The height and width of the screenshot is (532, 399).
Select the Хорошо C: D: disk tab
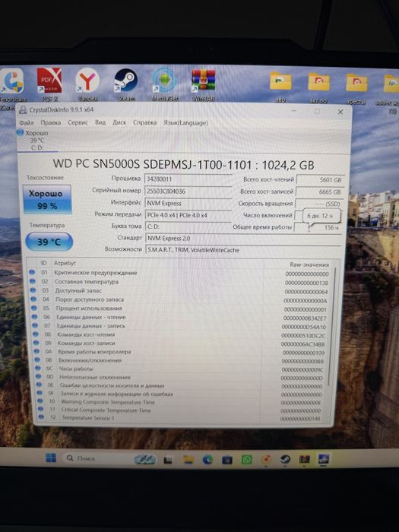tap(34, 140)
